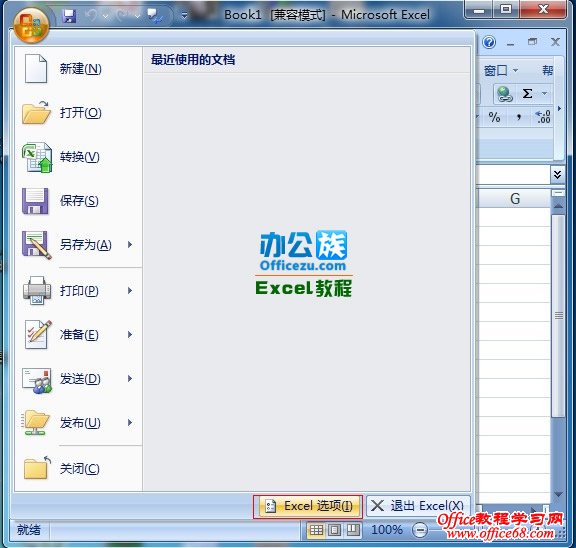Click the Close folder icon
Screen dimensions: 576x548
[37, 468]
